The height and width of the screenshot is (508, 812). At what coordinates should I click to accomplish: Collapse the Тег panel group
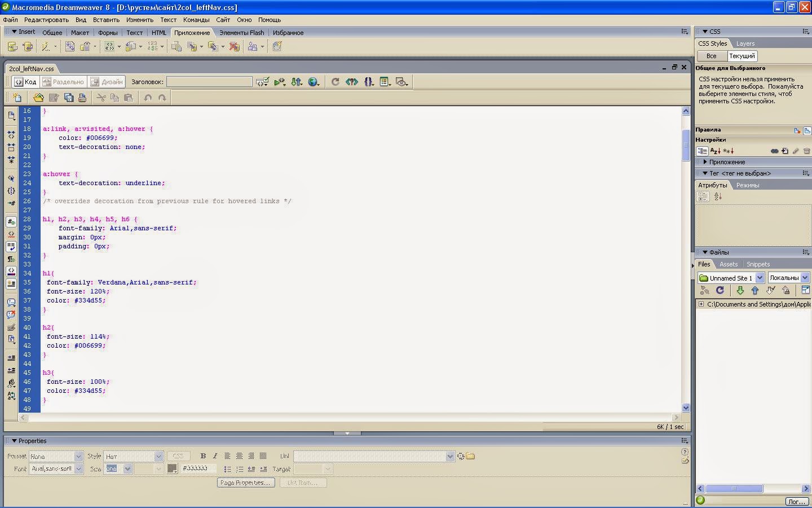coord(705,173)
